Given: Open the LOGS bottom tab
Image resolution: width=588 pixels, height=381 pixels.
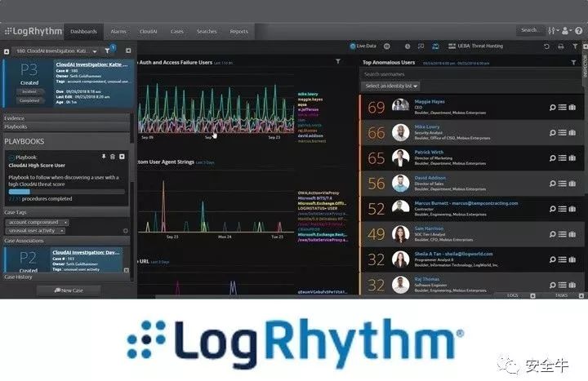Looking at the screenshot, I should 513,295.
